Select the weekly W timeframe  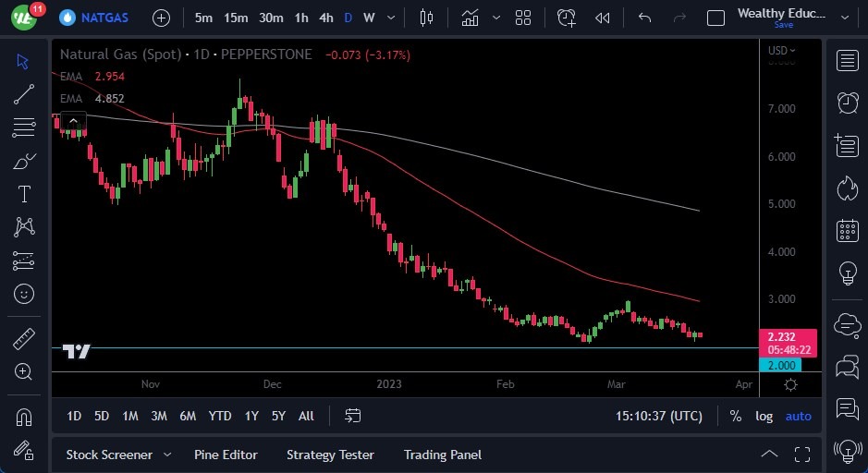[x=369, y=18]
